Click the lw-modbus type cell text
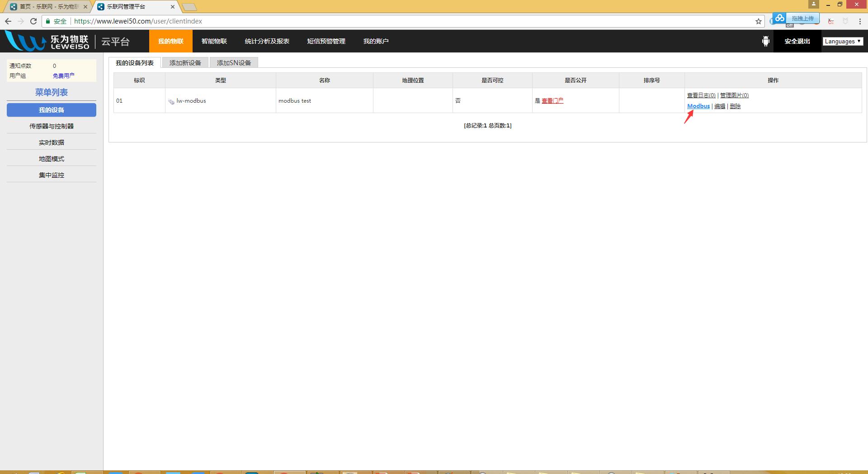868x474 pixels. pos(191,101)
